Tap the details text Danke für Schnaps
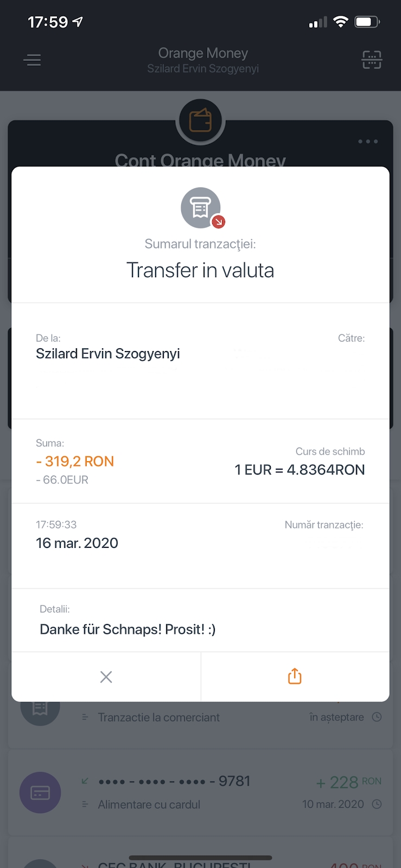The image size is (401, 868). tap(128, 629)
